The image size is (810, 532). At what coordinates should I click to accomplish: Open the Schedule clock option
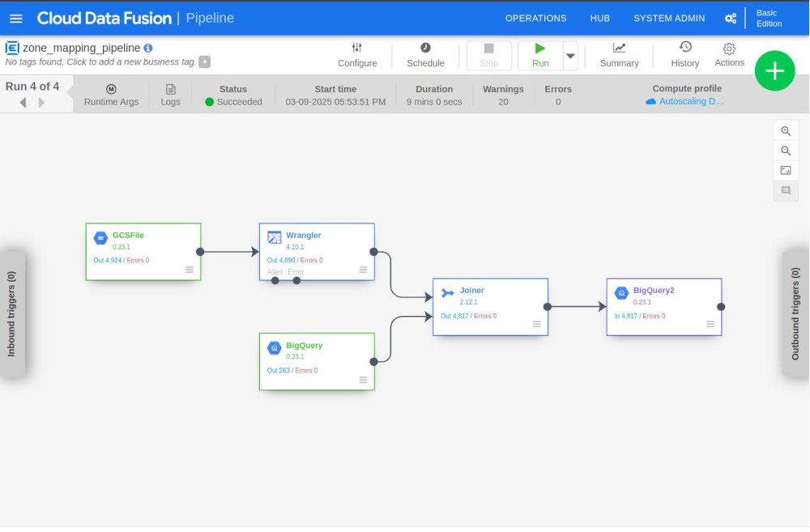point(425,55)
